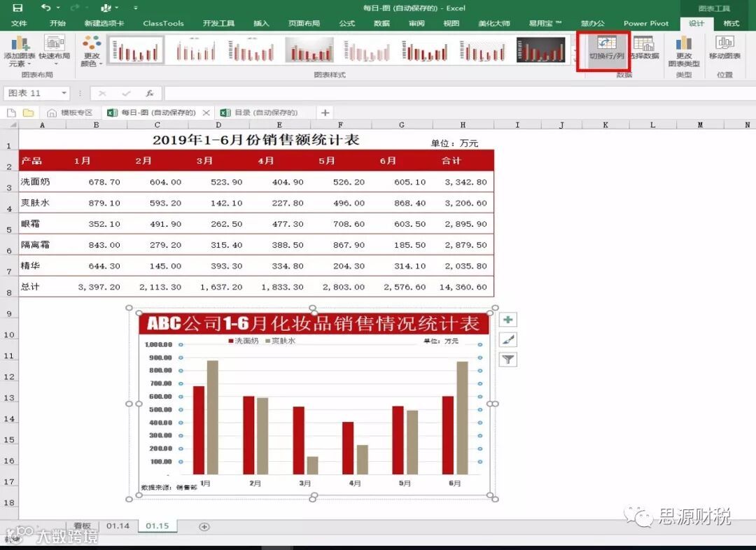The width and height of the screenshot is (756, 550).
Task: Click plus to add new workbook tab
Action: pyautogui.click(x=325, y=113)
